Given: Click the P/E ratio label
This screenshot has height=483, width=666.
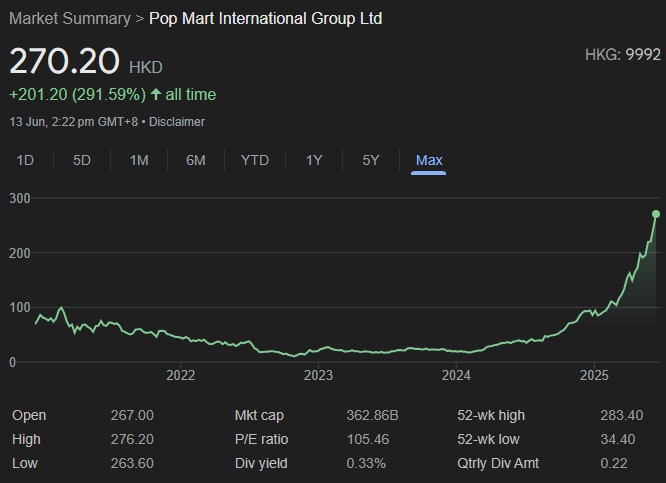Looking at the screenshot, I should click(261, 439).
